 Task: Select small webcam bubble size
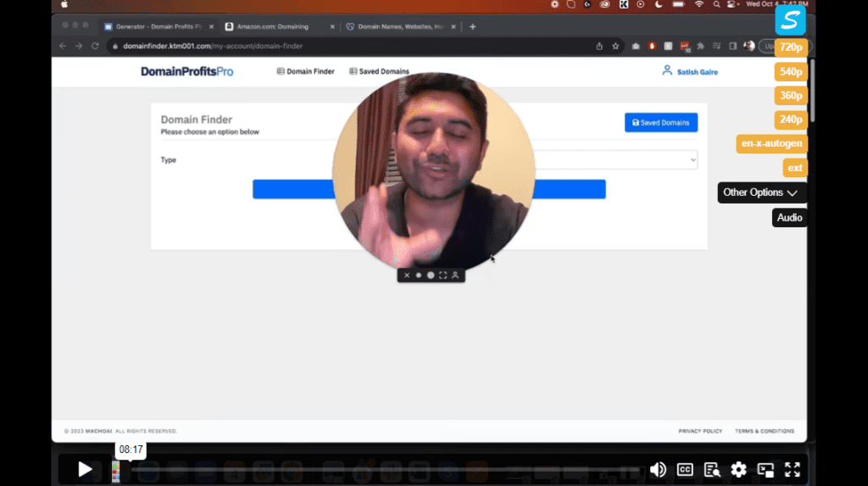pyautogui.click(x=419, y=276)
